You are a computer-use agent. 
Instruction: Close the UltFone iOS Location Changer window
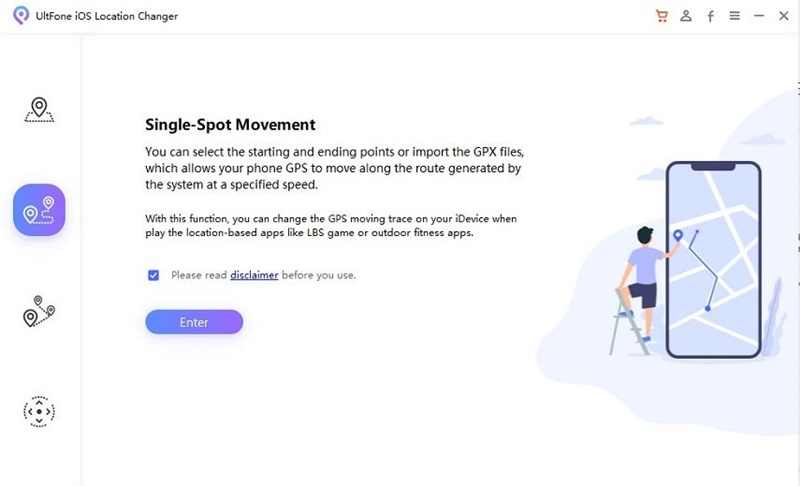[783, 16]
